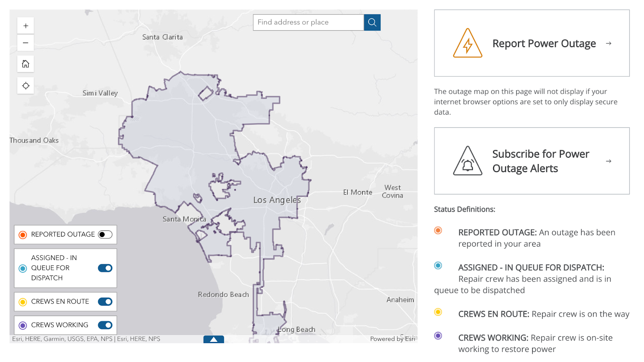The width and height of the screenshot is (644, 362).
Task: Click the purple CREWS WORKING status dot
Action: 438,335
